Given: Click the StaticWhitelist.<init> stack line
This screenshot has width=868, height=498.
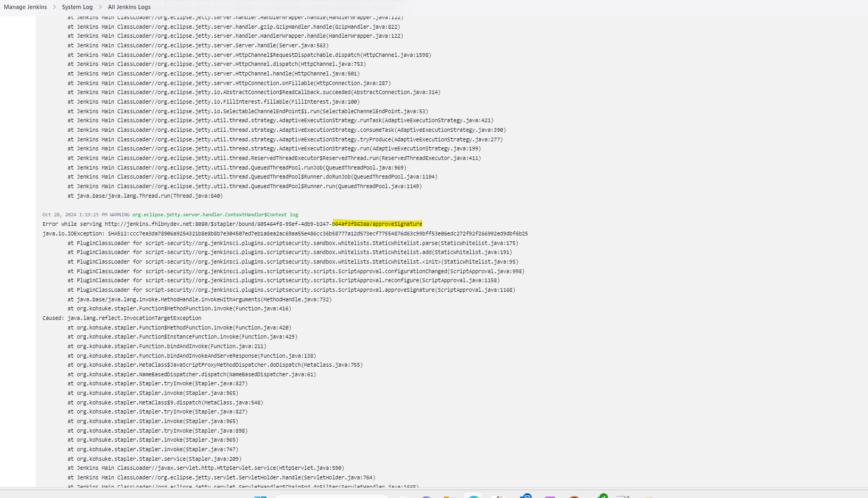Looking at the screenshot, I should pos(293,261).
